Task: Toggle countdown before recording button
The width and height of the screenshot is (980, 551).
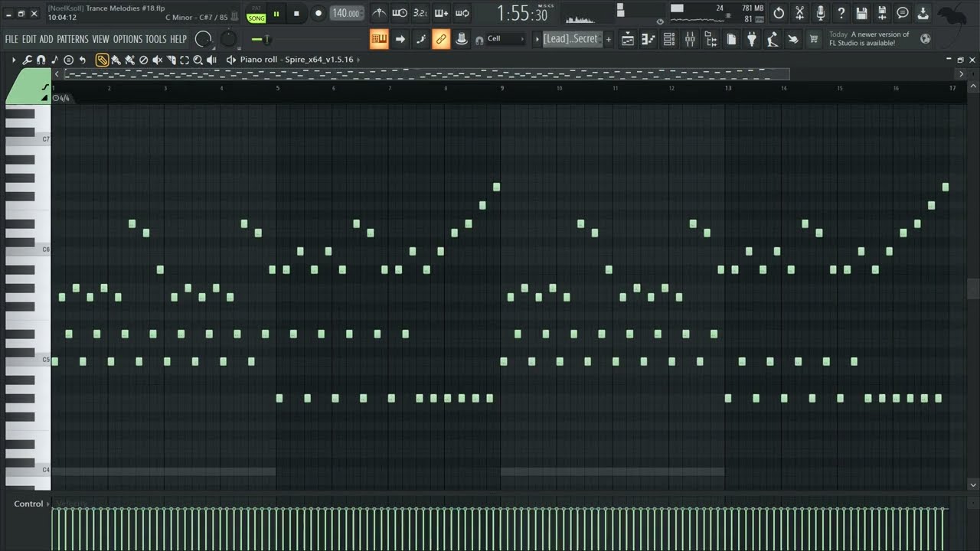Action: [420, 13]
